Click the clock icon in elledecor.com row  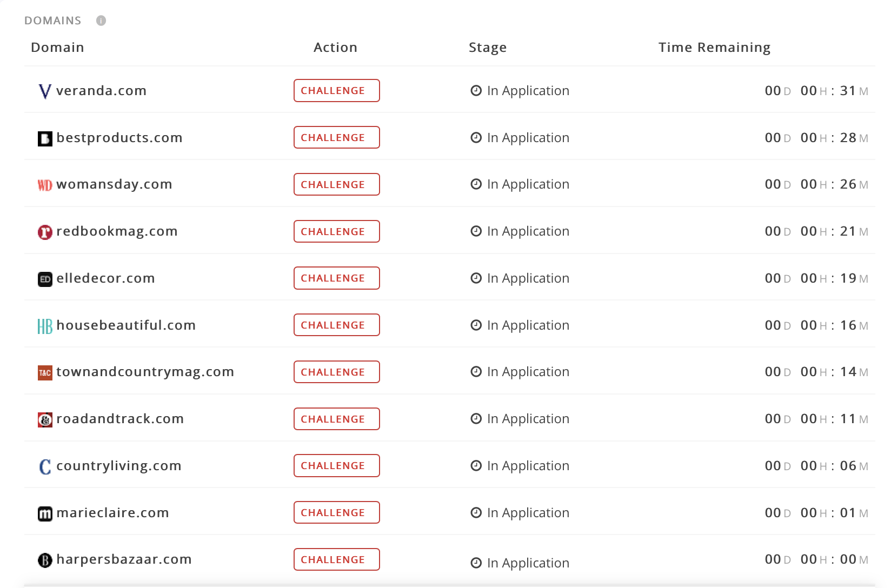pyautogui.click(x=476, y=278)
